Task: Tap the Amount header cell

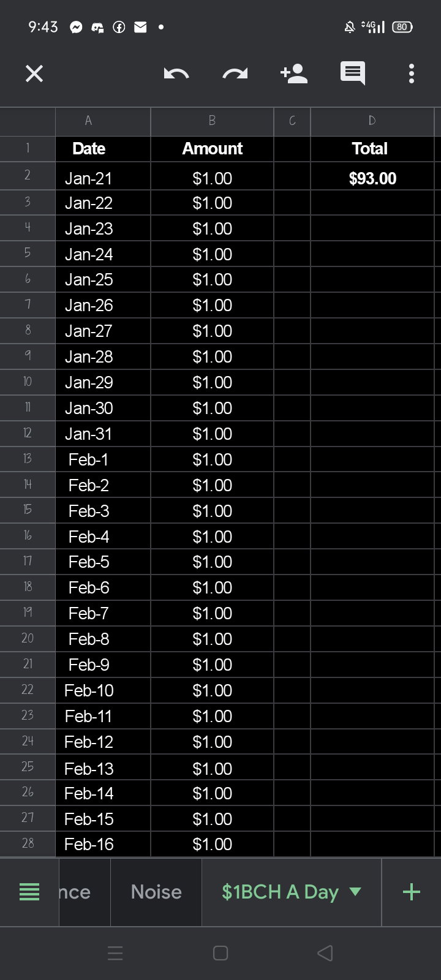Action: click(212, 148)
